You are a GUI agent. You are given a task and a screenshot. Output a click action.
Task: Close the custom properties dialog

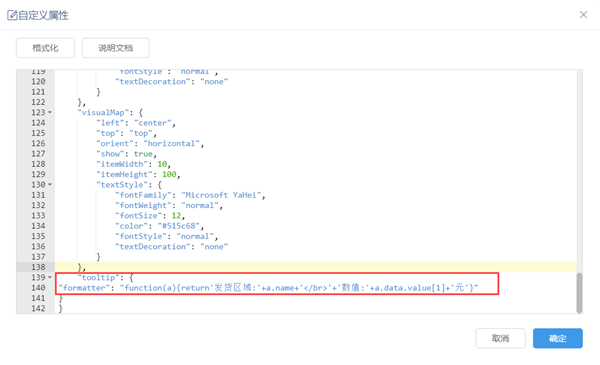coord(583,15)
